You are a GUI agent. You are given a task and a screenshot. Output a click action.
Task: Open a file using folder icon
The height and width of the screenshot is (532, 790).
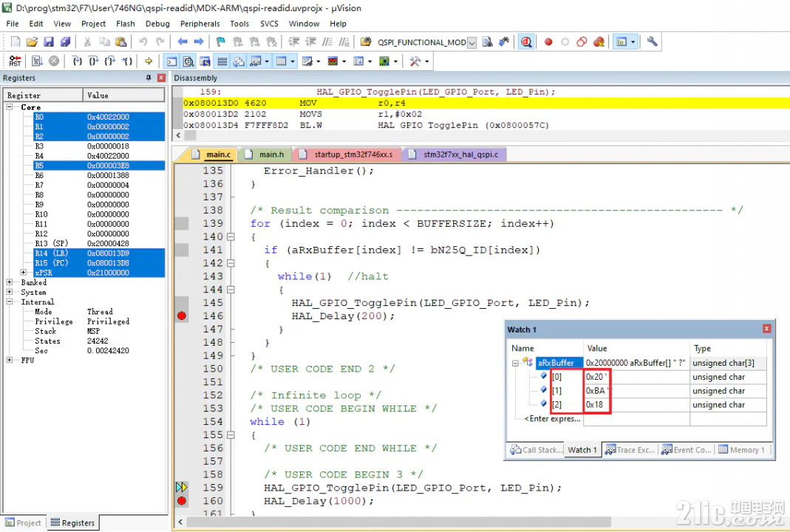point(32,42)
